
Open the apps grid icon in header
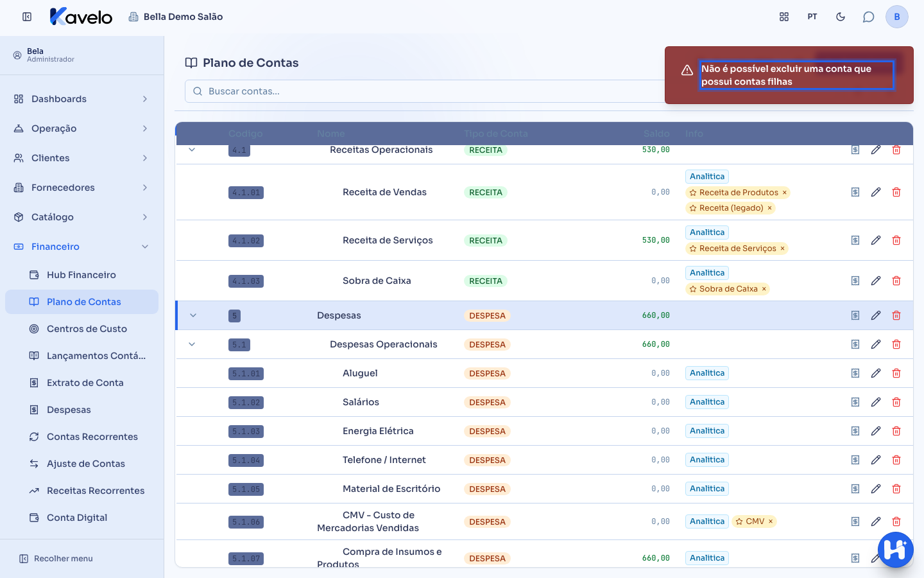(x=784, y=17)
